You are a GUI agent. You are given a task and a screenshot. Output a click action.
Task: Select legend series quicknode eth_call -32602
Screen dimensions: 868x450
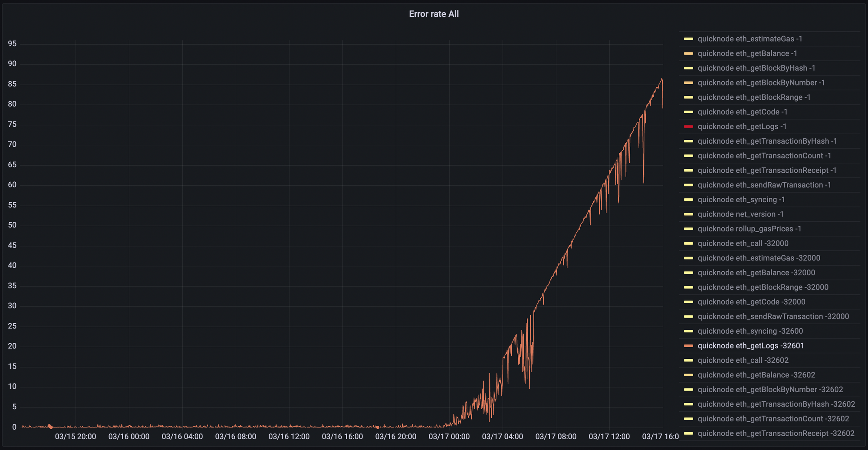tap(743, 360)
